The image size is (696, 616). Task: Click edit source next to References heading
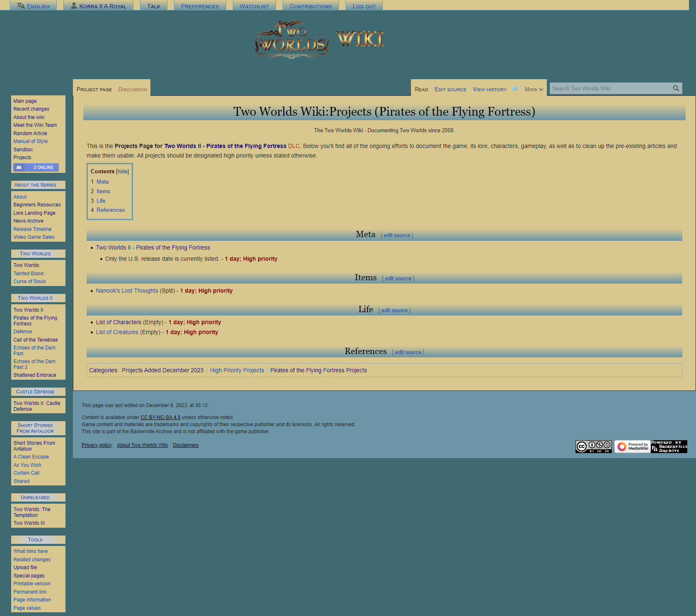408,352
